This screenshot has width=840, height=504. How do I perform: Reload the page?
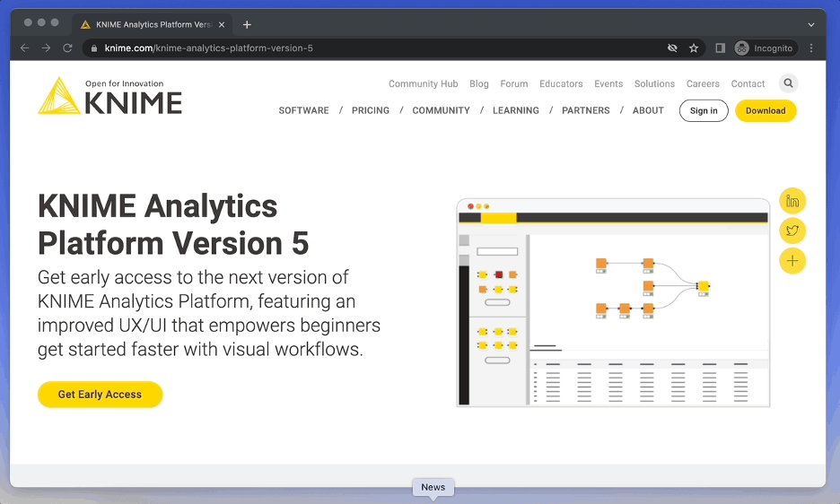(67, 48)
